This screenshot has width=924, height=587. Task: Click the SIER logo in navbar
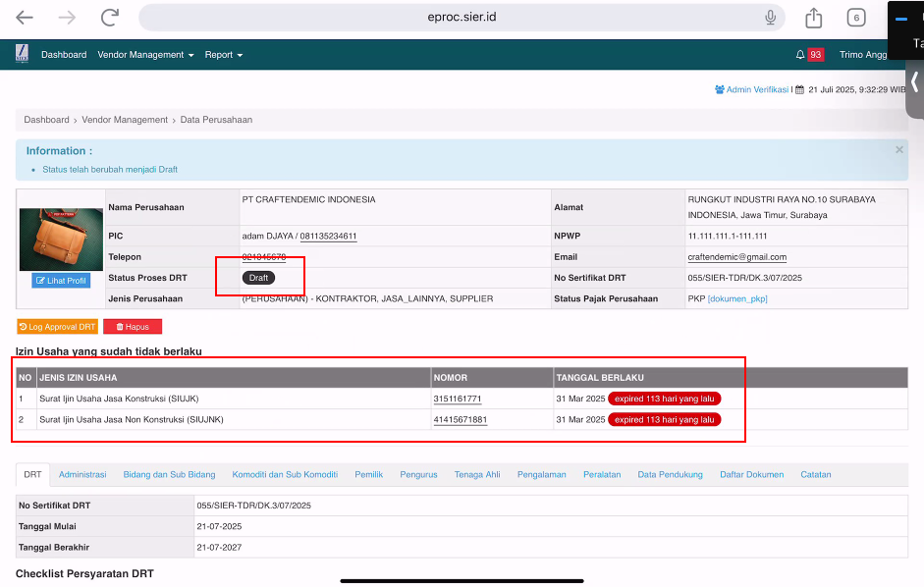(22, 54)
